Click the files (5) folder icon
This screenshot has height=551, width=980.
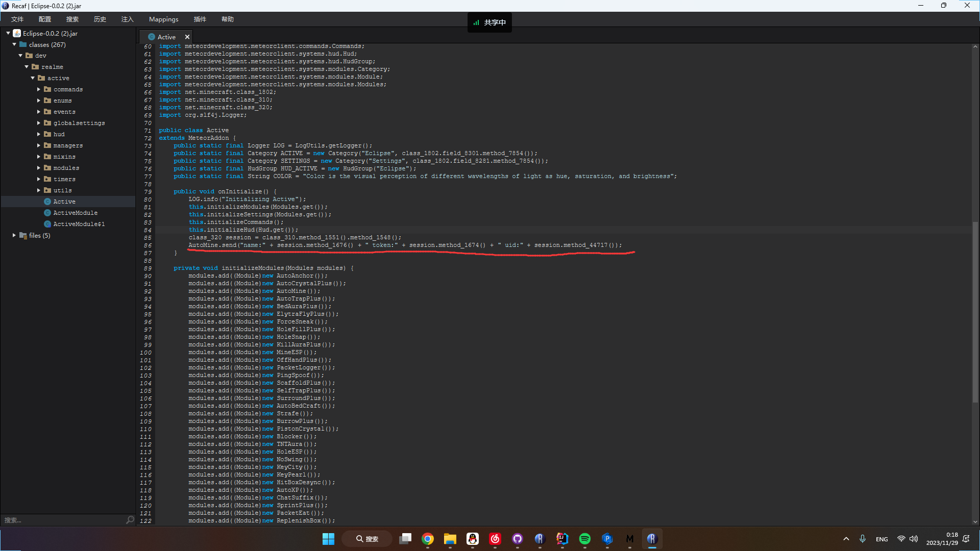pyautogui.click(x=23, y=235)
